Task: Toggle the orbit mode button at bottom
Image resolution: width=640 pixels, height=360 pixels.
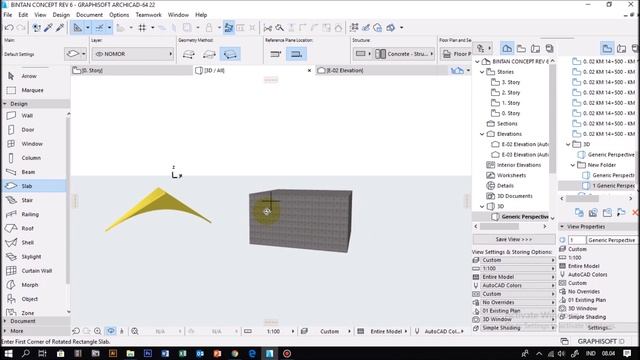Action: click(111, 331)
